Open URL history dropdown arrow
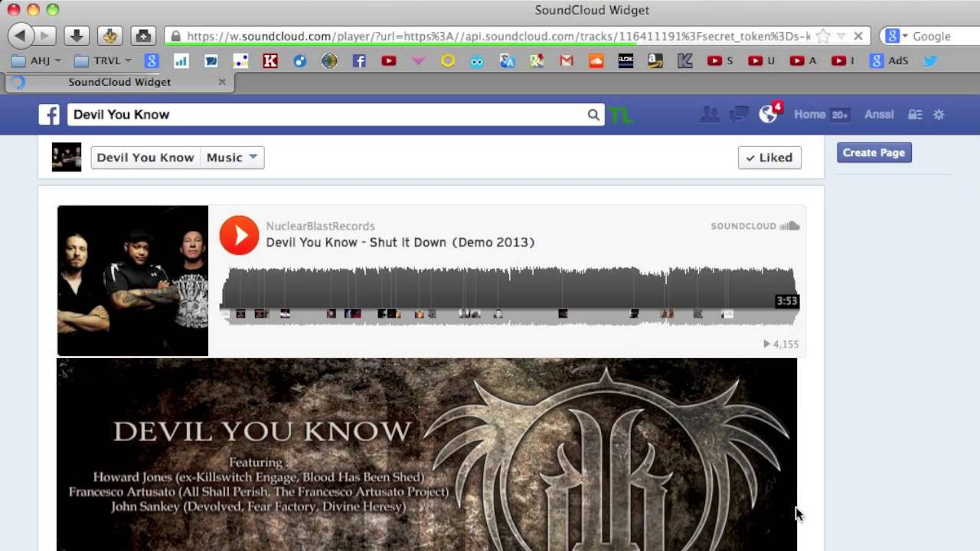Screen dimensions: 980x551 pos(841,36)
